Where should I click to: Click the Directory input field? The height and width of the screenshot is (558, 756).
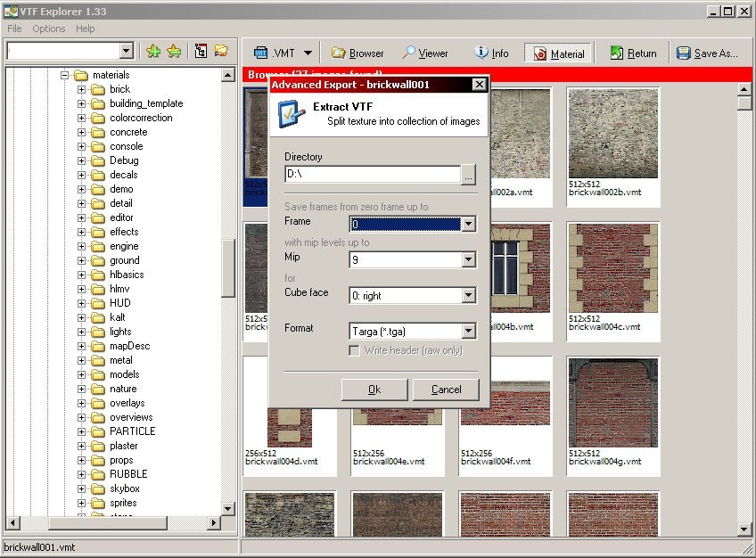coord(373,174)
